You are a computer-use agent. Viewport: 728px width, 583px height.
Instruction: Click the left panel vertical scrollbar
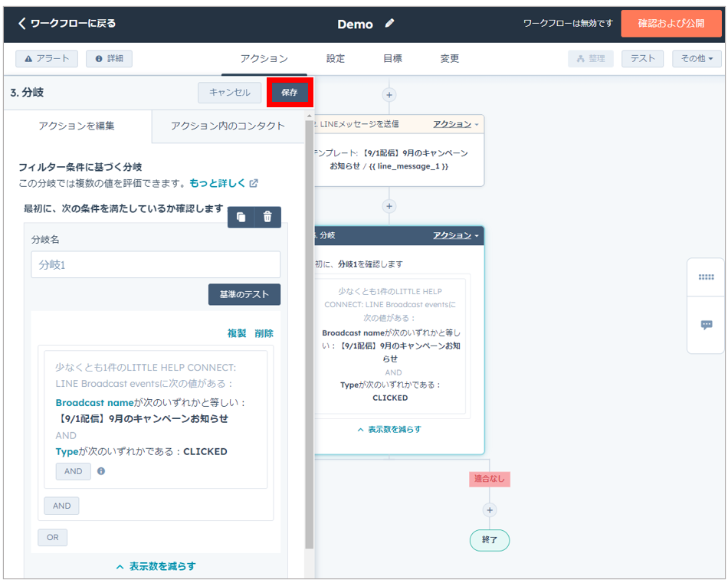tap(309, 329)
